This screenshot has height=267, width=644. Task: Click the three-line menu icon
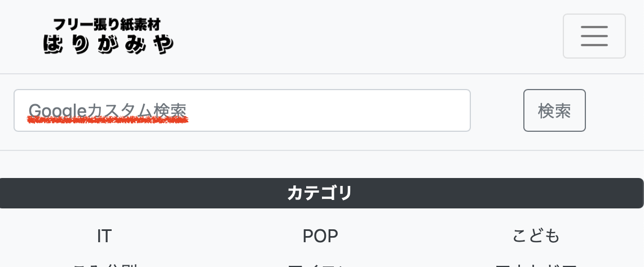tap(594, 36)
